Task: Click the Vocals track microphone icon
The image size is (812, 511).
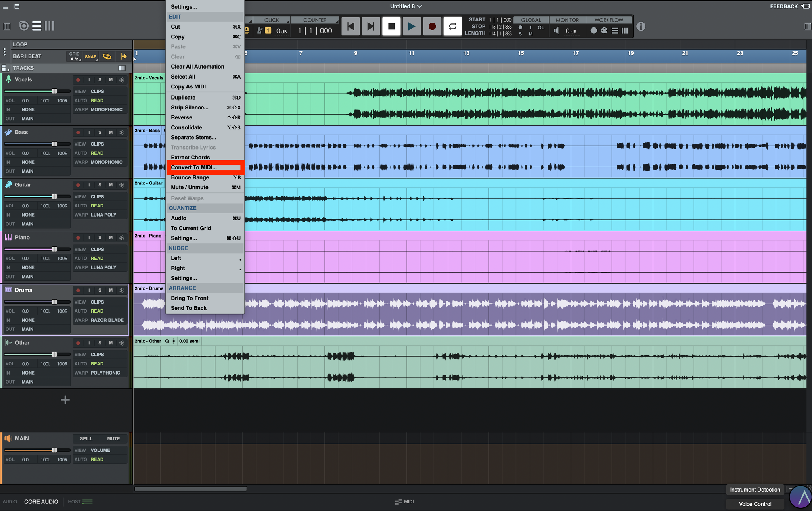Action: (8, 79)
